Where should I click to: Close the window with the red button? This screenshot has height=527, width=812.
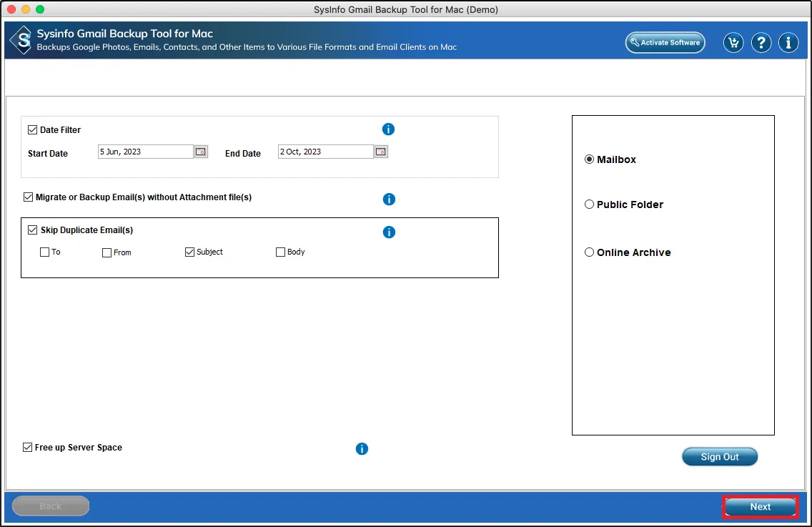tap(11, 9)
